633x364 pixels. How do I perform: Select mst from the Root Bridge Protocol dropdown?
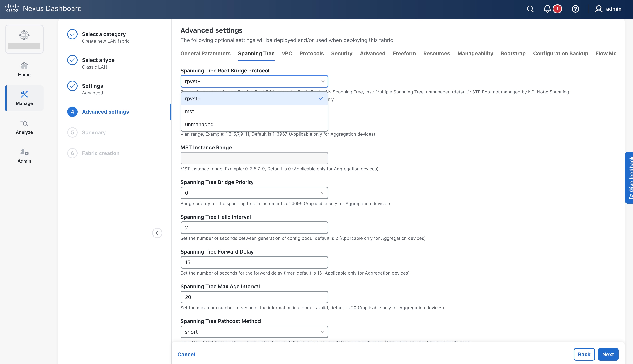(190, 111)
